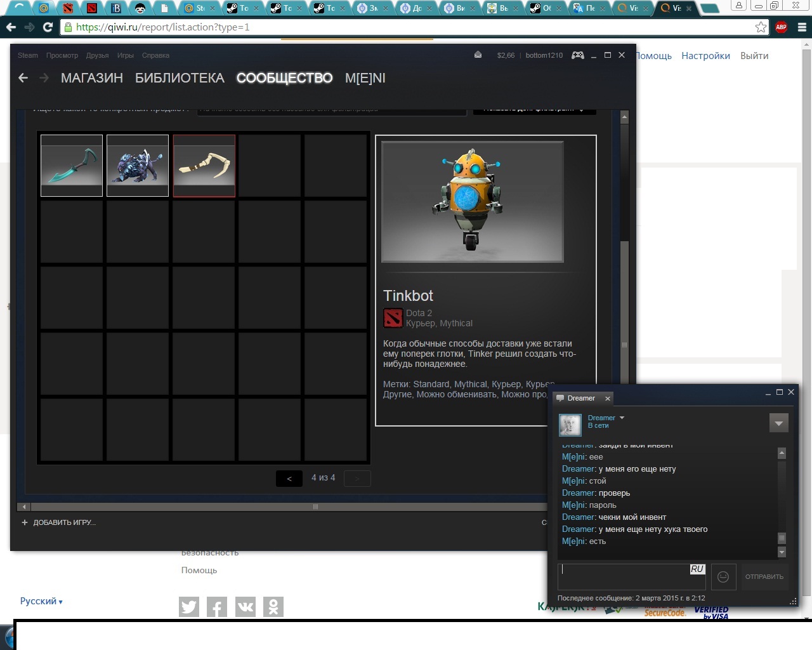812x650 pixels.
Task: Go to previous inventory page
Action: pyautogui.click(x=289, y=478)
